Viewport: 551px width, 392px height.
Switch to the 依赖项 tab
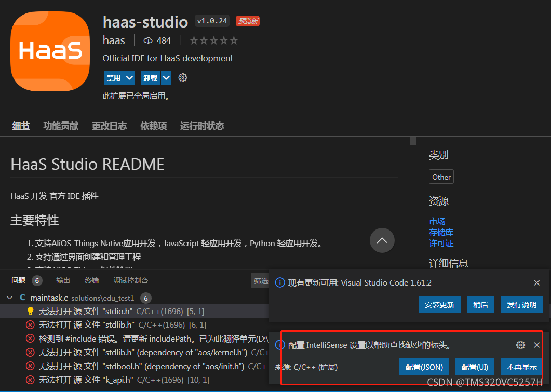(153, 125)
